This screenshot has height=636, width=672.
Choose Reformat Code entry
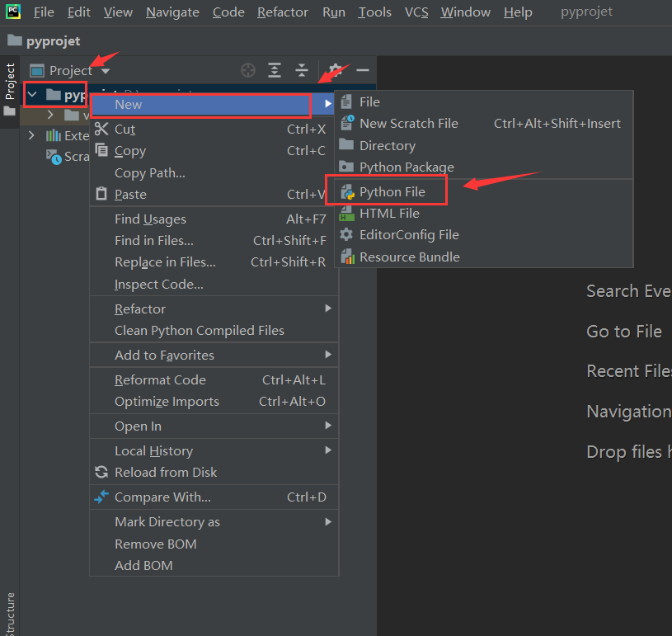pyautogui.click(x=214, y=380)
